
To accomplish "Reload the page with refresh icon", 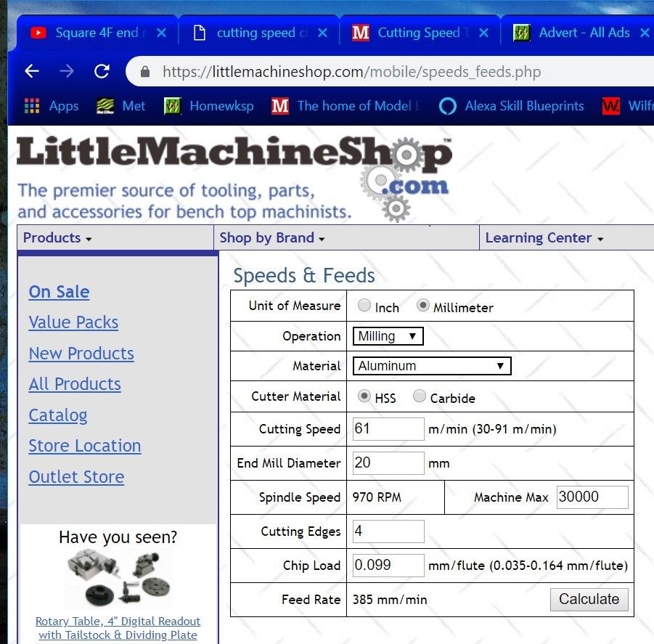I will coord(102,71).
